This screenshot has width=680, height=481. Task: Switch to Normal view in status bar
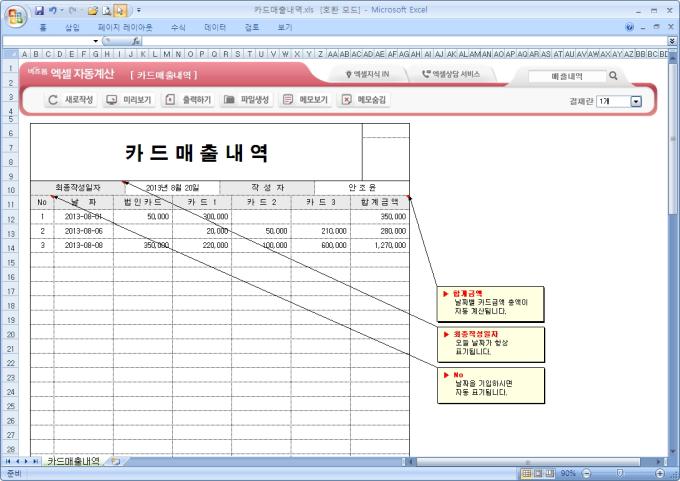pos(526,473)
